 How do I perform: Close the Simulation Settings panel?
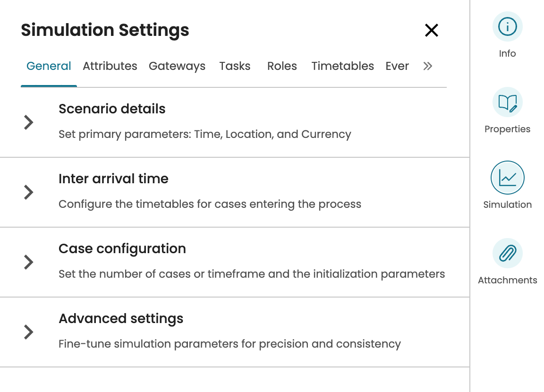[432, 30]
